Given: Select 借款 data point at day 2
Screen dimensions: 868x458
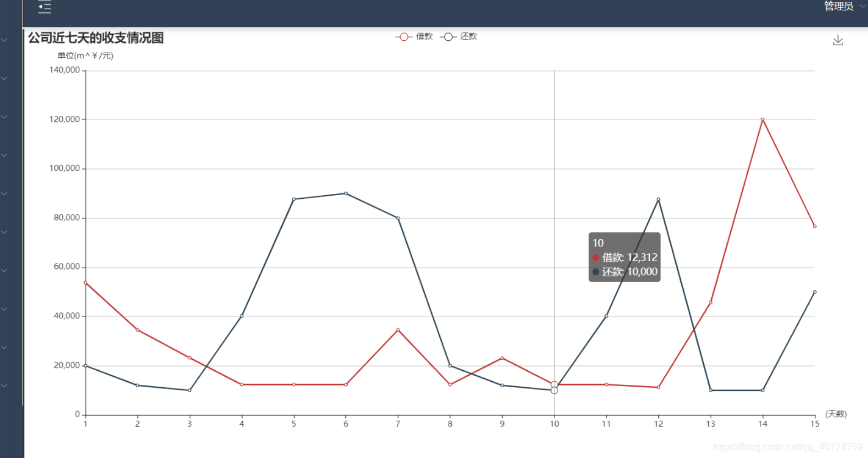Looking at the screenshot, I should tap(137, 330).
